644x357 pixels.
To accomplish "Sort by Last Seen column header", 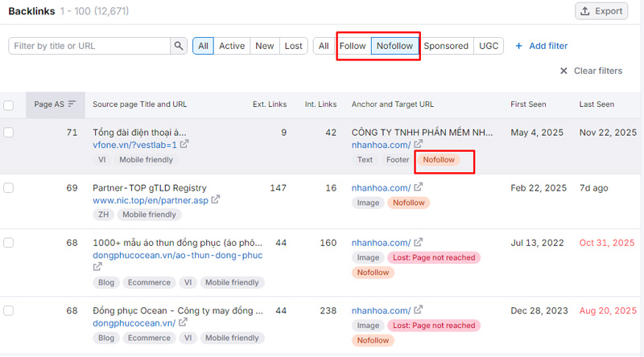I will 597,105.
